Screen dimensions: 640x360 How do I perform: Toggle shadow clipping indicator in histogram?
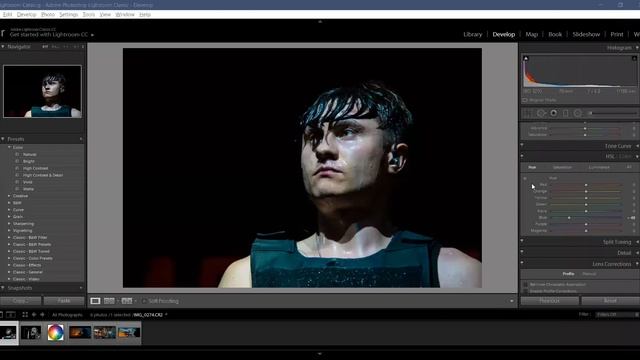(526, 58)
